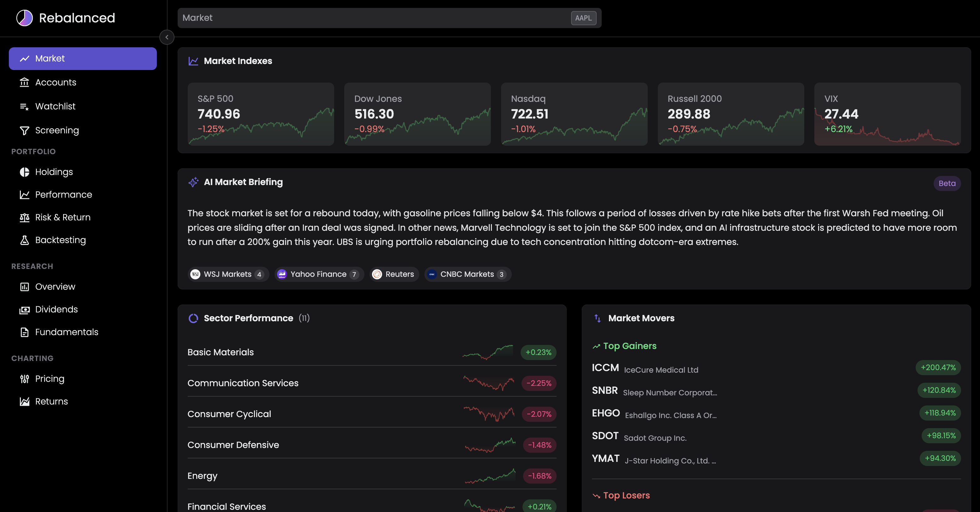Image resolution: width=980 pixels, height=512 pixels.
Task: Click the CNBC Markets source chip
Action: pyautogui.click(x=468, y=274)
